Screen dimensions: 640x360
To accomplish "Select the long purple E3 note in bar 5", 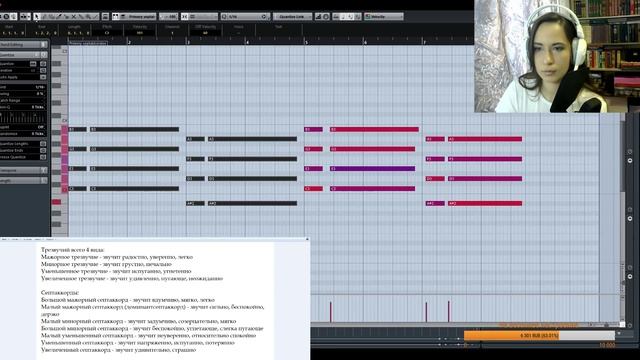I will [x=372, y=169].
